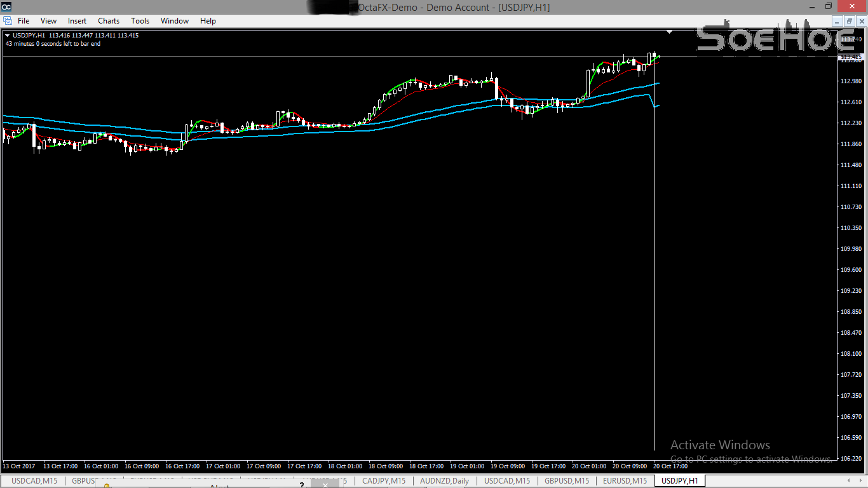The width and height of the screenshot is (868, 488).
Task: Open the Help menu
Action: point(208,21)
